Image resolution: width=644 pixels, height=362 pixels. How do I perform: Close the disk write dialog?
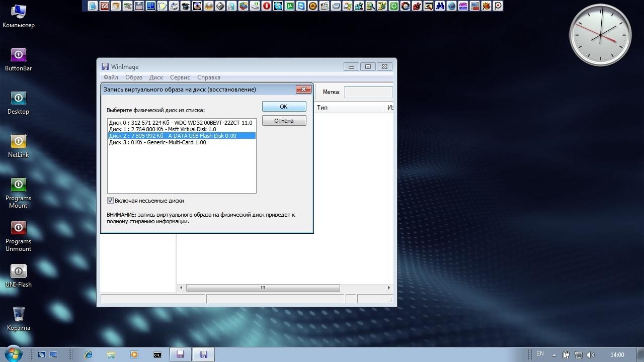pos(303,89)
